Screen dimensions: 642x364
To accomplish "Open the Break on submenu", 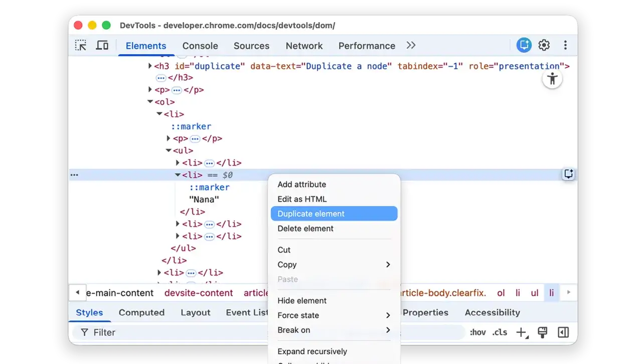I will pos(334,330).
